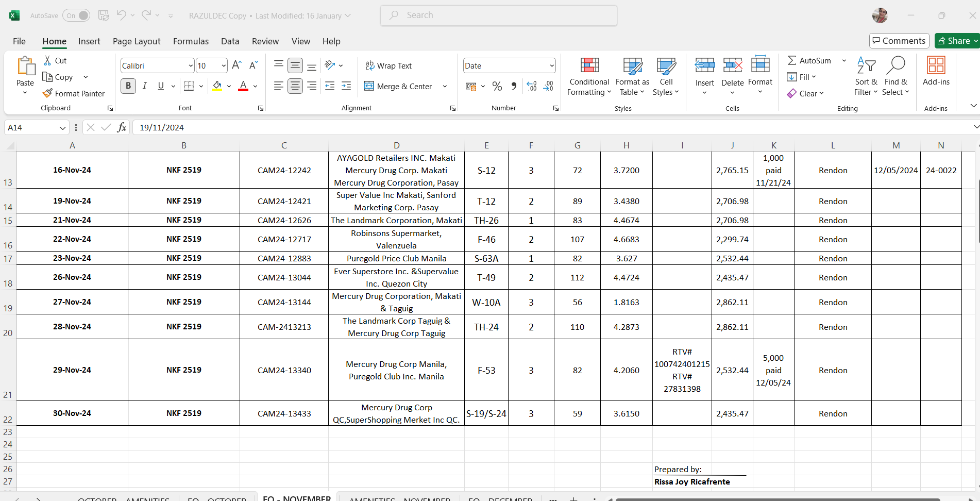Screen dimensions: 980x501
Task: Expand the Find & Select menu
Action: pos(895,76)
